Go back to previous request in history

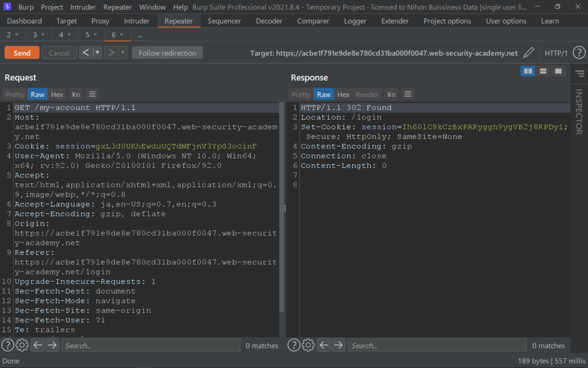tap(86, 53)
